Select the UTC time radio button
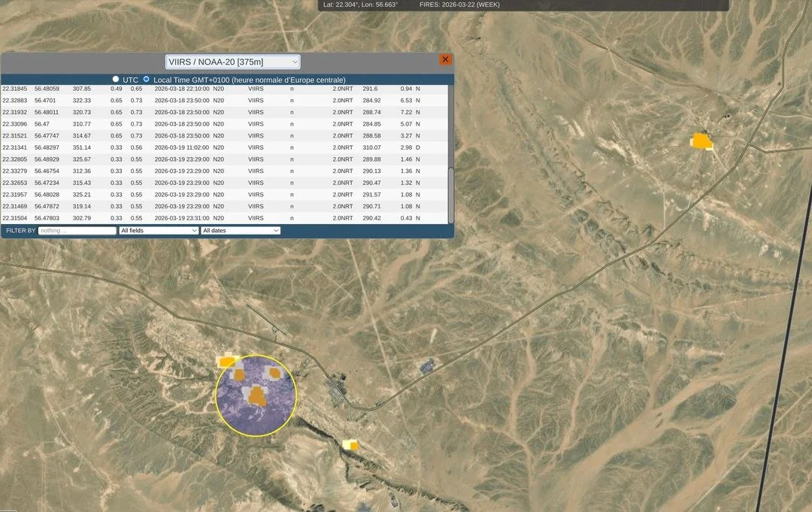 click(x=116, y=79)
